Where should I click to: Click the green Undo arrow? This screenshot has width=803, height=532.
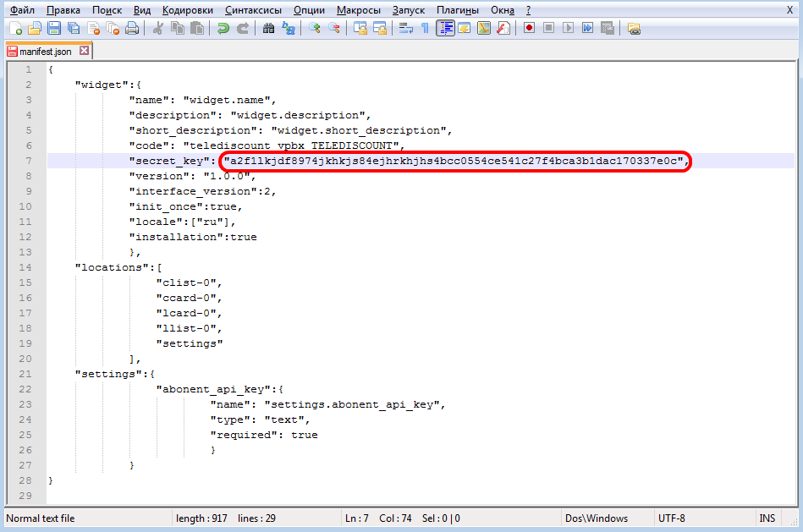pyautogui.click(x=223, y=29)
